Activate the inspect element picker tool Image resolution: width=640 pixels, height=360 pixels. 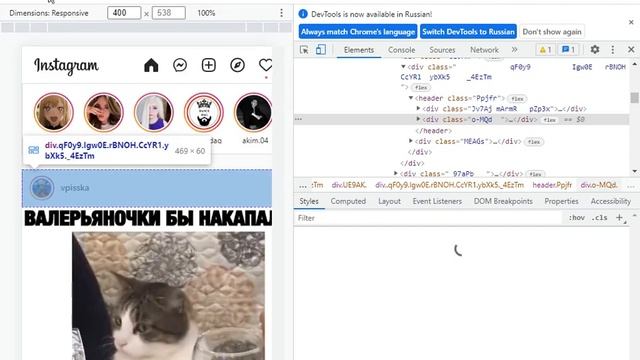(304, 50)
